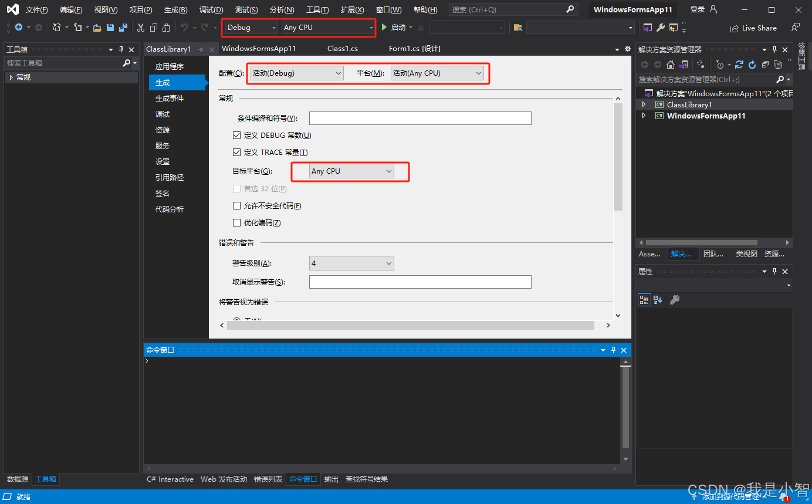This screenshot has width=812, height=504.
Task: Click the conditional compilation symbols input
Action: pyautogui.click(x=420, y=119)
